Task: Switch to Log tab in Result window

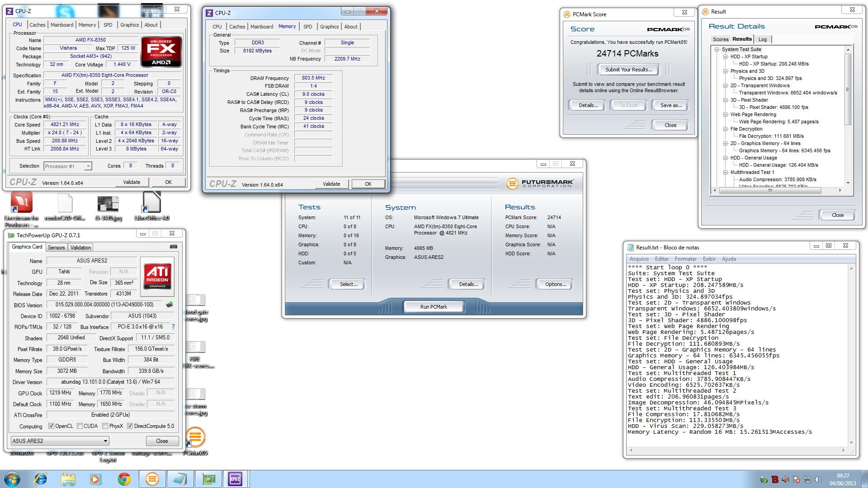Action: [763, 39]
